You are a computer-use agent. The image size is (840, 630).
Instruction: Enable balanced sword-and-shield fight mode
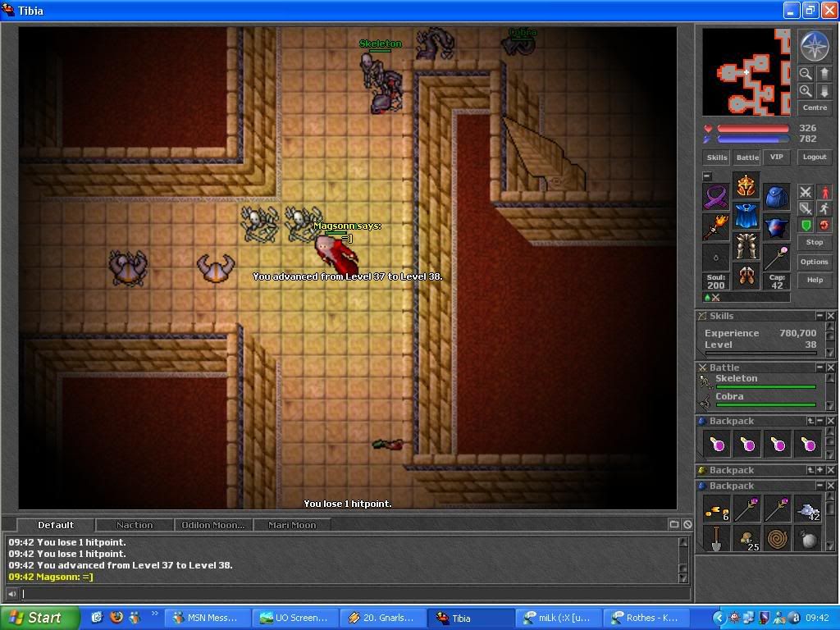(x=806, y=208)
